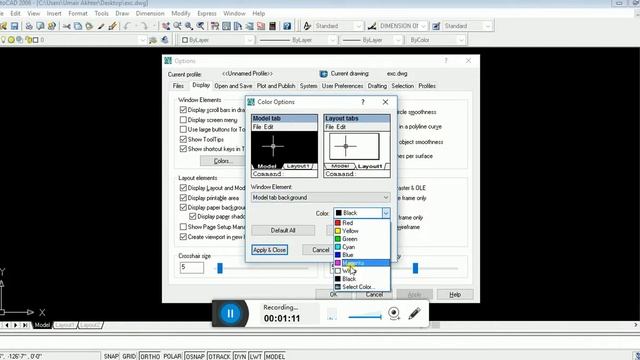Image resolution: width=640 pixels, height=360 pixels.
Task: Click the Help question mark toolbar icon
Action: [287, 26]
